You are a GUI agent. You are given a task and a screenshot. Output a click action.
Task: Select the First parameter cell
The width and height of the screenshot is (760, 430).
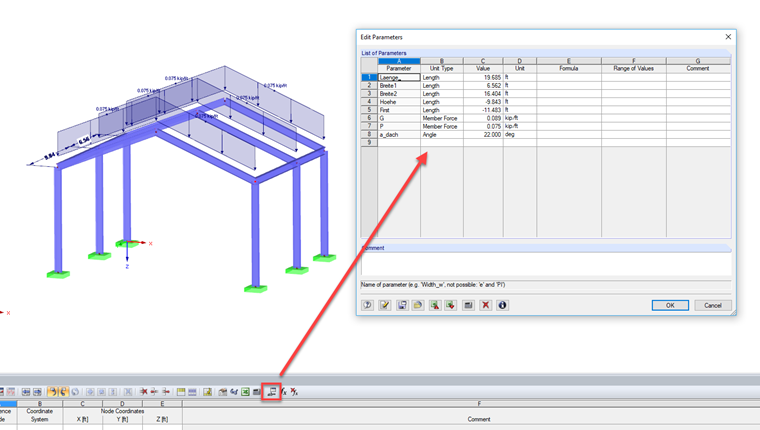point(399,110)
